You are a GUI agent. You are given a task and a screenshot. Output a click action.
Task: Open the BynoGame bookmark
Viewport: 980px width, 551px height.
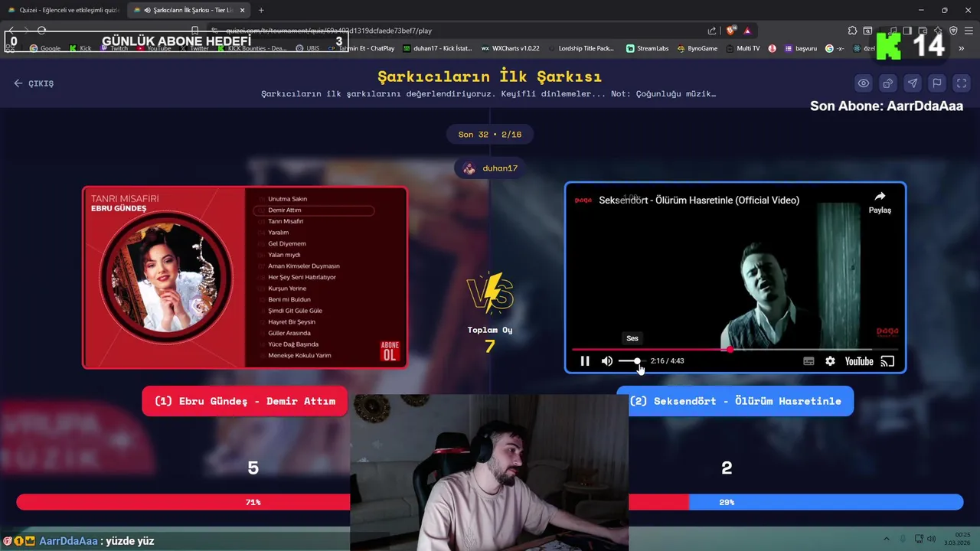pos(697,48)
